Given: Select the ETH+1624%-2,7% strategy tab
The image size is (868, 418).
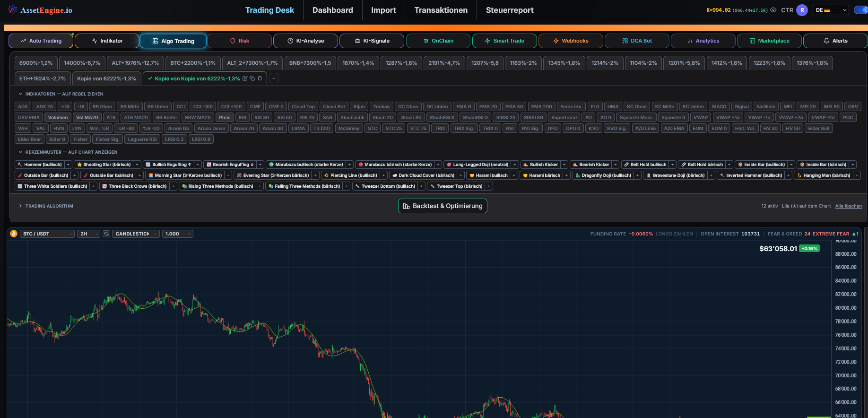Looking at the screenshot, I should [43, 78].
